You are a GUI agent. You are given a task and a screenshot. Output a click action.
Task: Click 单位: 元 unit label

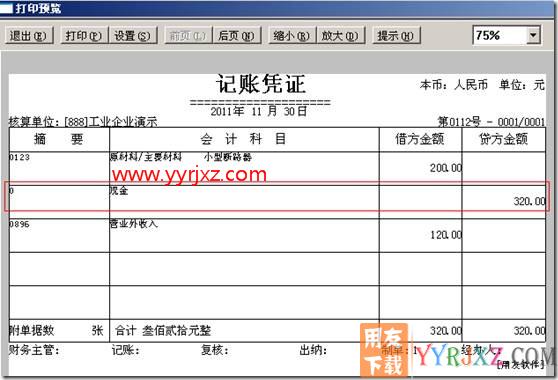[522, 85]
